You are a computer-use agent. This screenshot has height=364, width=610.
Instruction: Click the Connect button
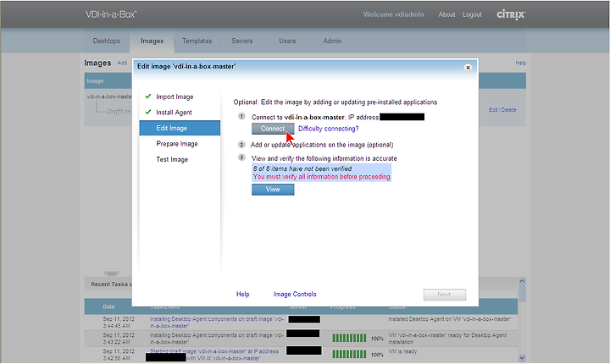[273, 129]
